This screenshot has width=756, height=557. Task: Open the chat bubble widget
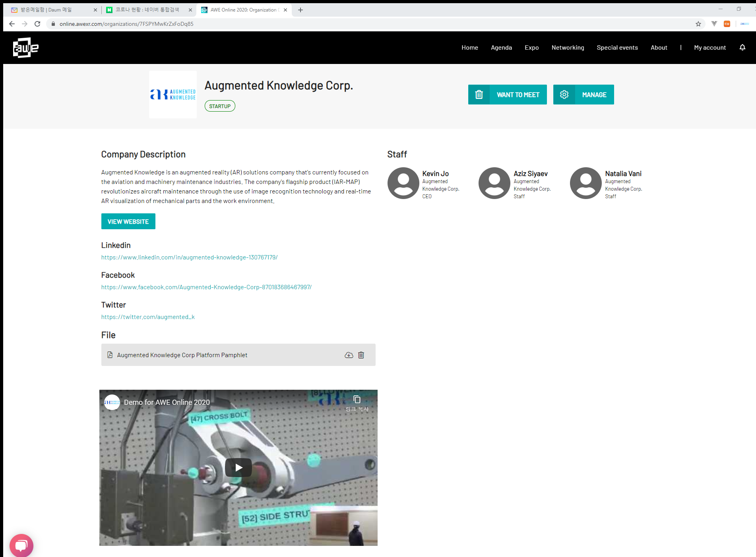tap(21, 545)
